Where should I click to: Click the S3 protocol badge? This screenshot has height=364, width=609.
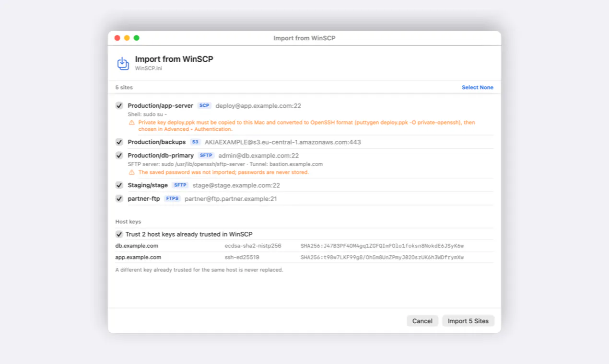coord(195,142)
